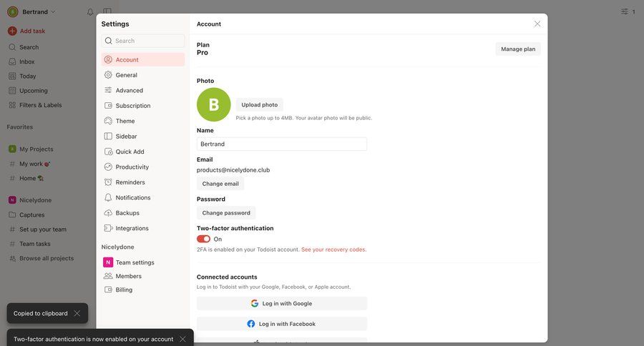Image resolution: width=644 pixels, height=346 pixels.
Task: Open Notifications settings
Action: click(x=143, y=197)
